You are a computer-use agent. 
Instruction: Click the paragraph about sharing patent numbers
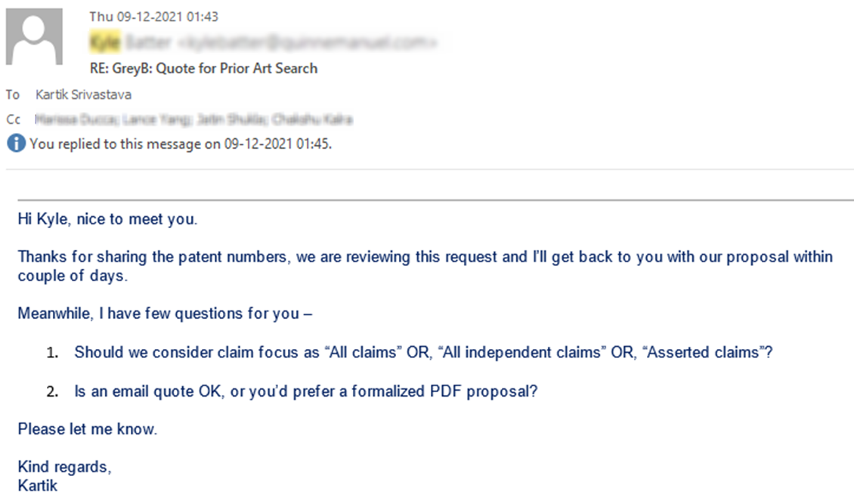[425, 266]
